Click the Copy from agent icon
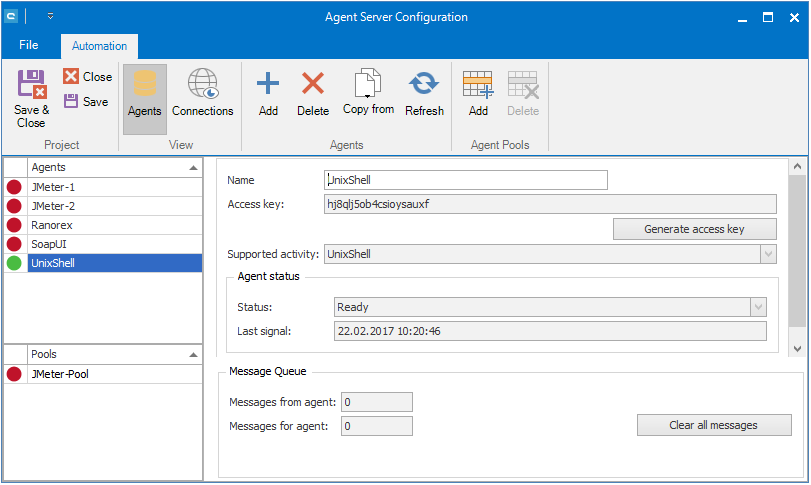 pos(368,95)
